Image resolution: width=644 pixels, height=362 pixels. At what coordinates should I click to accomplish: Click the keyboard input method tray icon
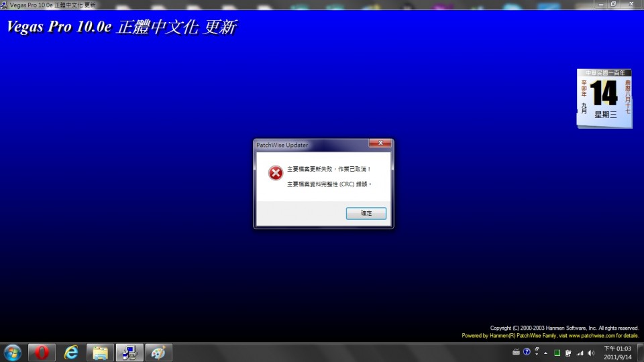517,352
